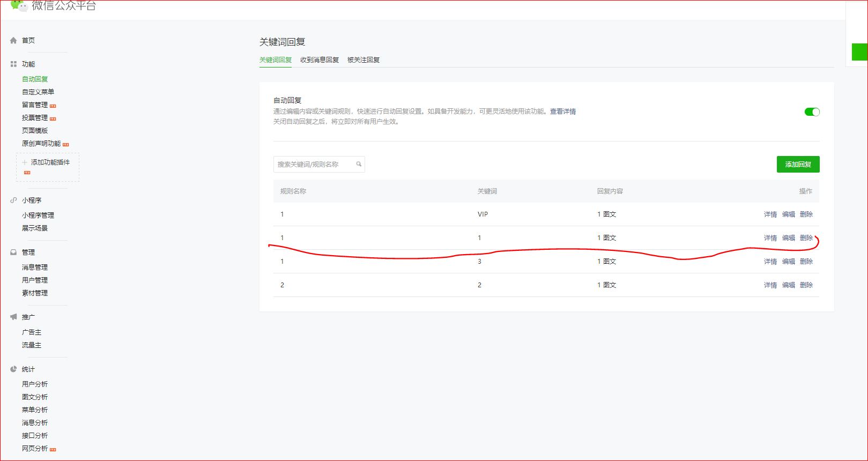This screenshot has height=461, width=868.
Task: Click 详情 for the VIP keyword rule
Action: point(770,214)
